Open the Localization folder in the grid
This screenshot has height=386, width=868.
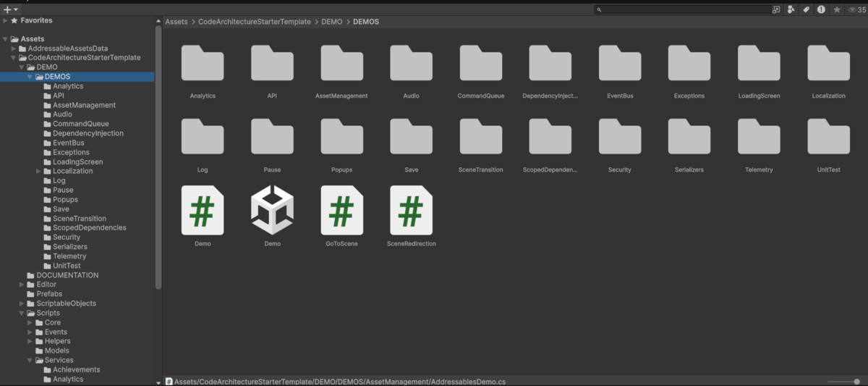point(828,64)
